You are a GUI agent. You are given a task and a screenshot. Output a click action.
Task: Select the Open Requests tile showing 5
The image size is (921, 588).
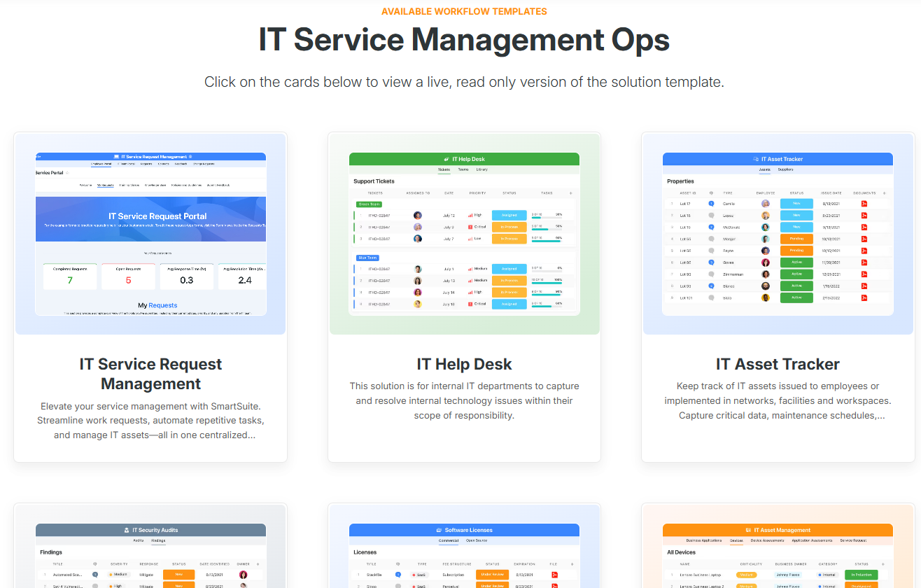(x=128, y=276)
